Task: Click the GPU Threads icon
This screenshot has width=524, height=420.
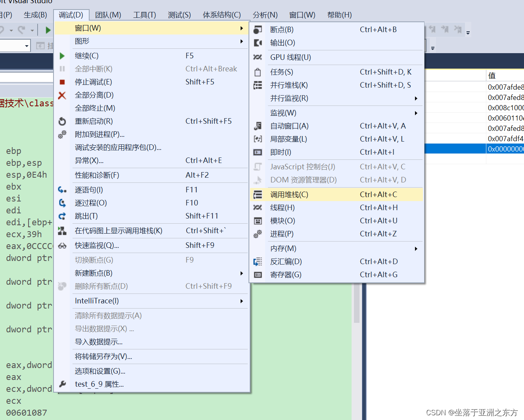Action: 258,58
